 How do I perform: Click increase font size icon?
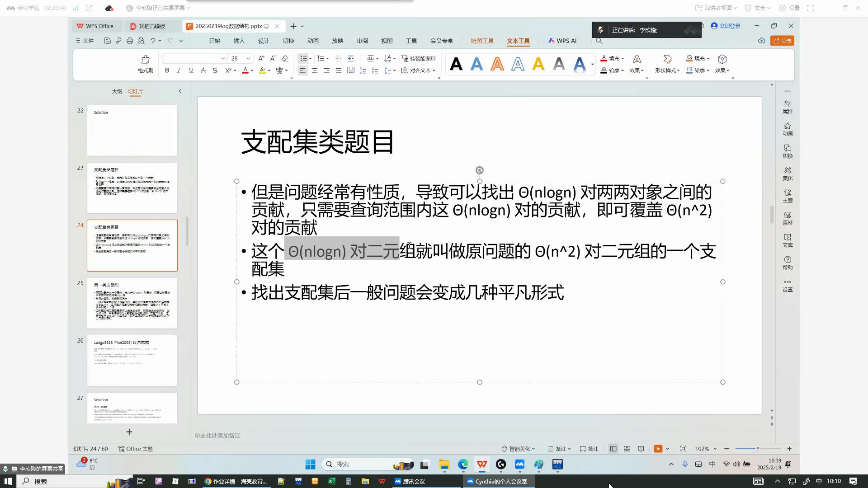261,58
